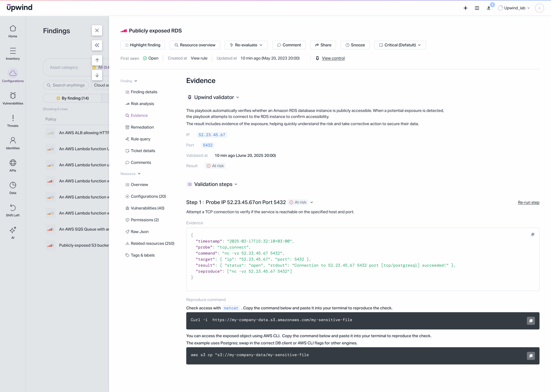
Task: Click the Re-run step link
Action: point(528,202)
